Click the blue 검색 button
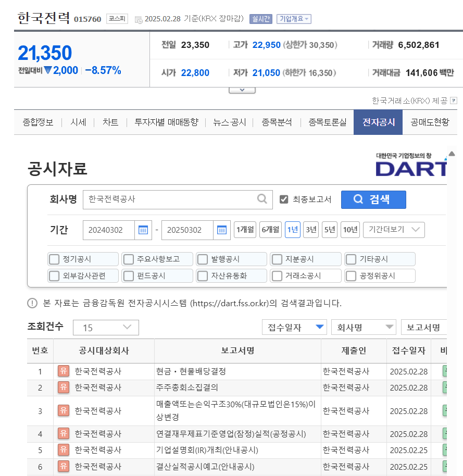Screen dimensions: 463x476 pyautogui.click(x=373, y=199)
